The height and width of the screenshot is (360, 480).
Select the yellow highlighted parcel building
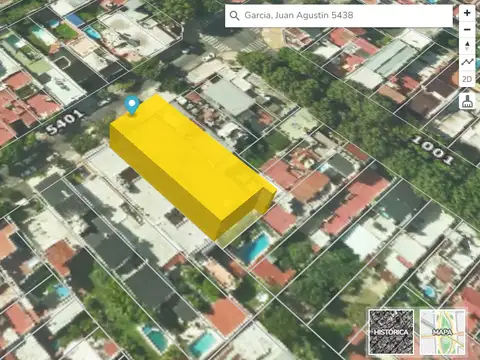click(x=192, y=165)
